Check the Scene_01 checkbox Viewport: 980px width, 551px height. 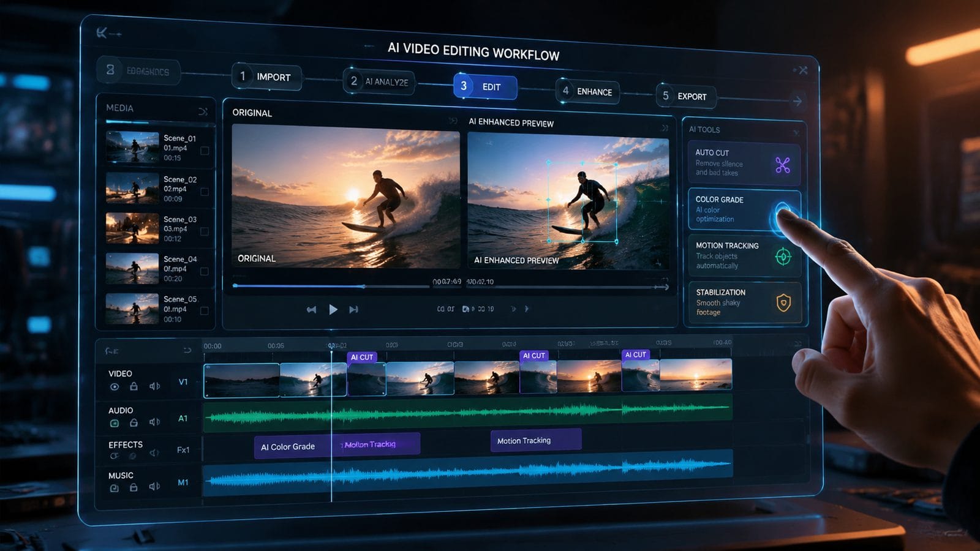(x=205, y=150)
